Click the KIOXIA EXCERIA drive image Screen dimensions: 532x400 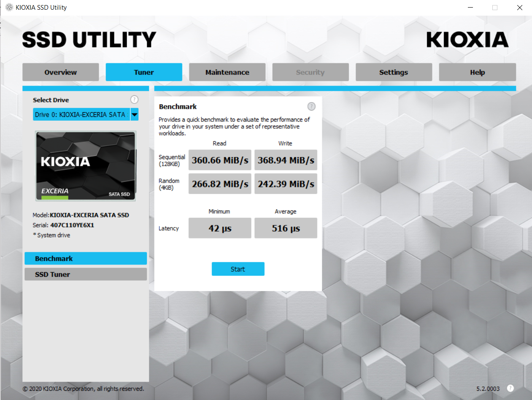[x=86, y=166]
